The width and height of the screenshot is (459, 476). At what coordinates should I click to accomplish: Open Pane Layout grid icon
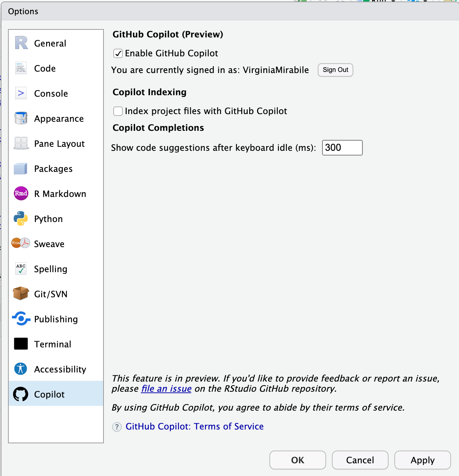(21, 144)
